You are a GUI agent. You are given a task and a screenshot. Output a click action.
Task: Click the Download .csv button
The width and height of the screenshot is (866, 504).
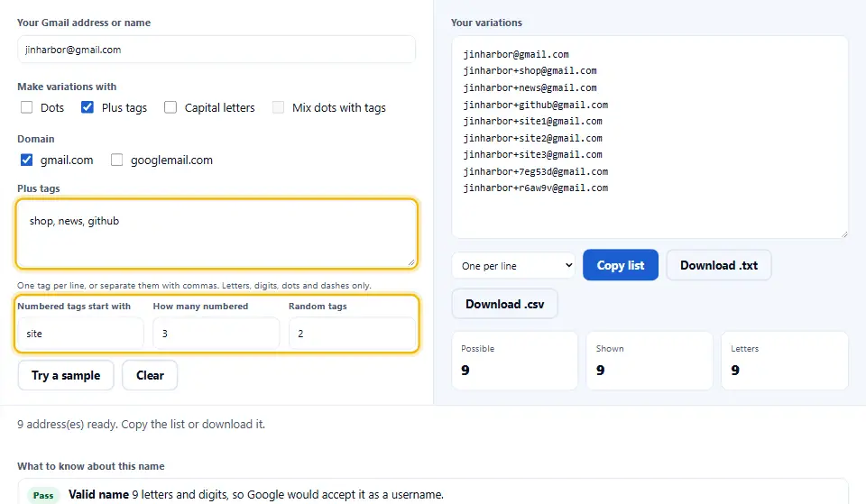coord(505,304)
